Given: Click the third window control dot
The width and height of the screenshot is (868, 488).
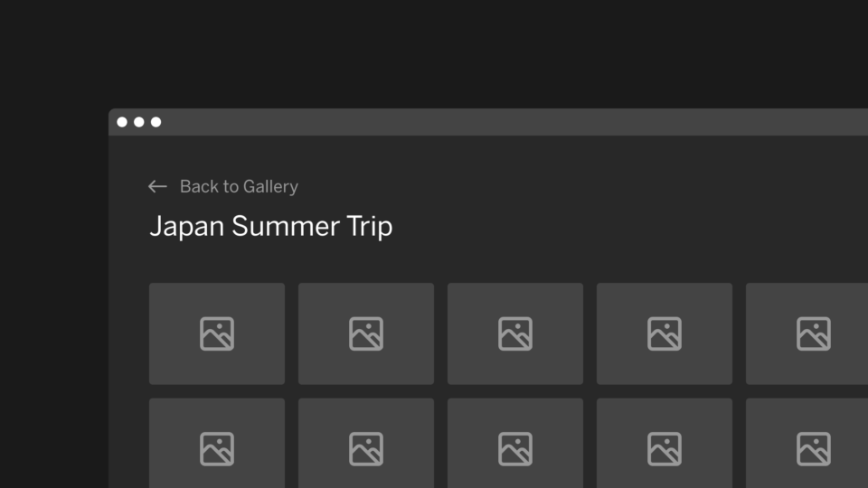Looking at the screenshot, I should (x=156, y=122).
